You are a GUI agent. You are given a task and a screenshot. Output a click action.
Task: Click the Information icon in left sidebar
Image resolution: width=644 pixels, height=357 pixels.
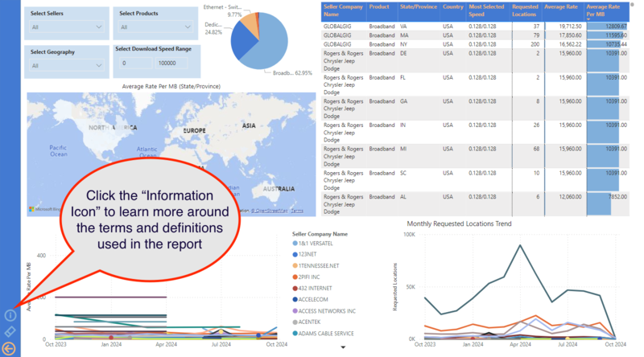pos(10,316)
